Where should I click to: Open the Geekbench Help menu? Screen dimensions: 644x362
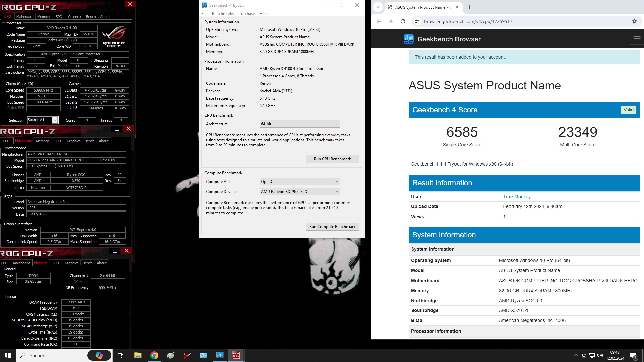point(263,14)
